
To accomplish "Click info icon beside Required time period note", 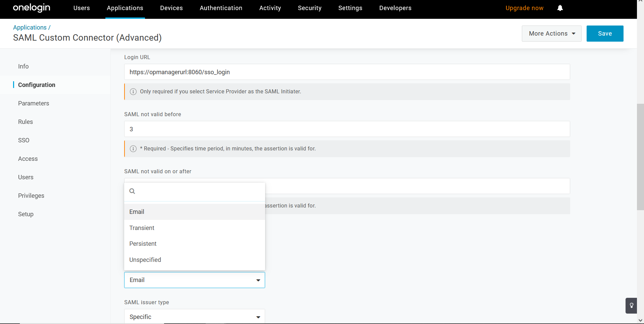I will pyautogui.click(x=133, y=149).
